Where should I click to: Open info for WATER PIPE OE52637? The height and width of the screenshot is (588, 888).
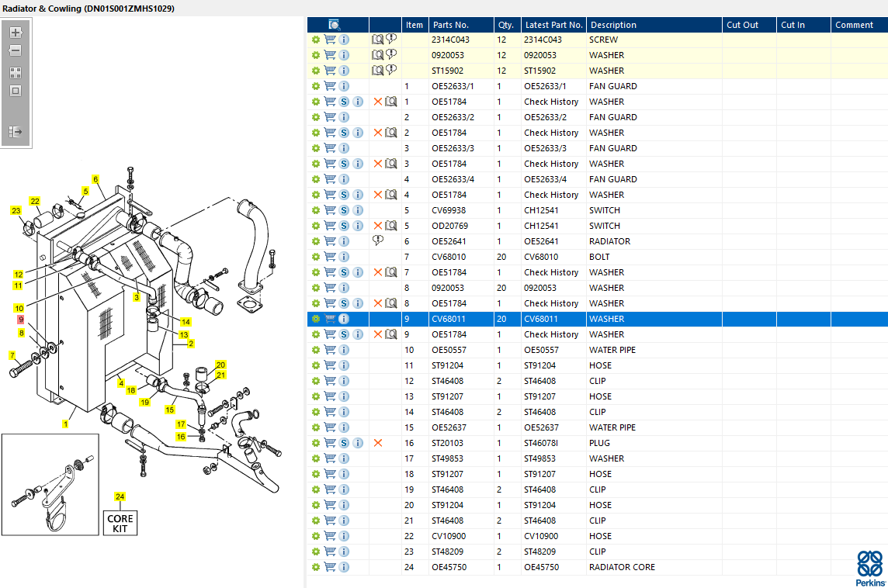[344, 428]
